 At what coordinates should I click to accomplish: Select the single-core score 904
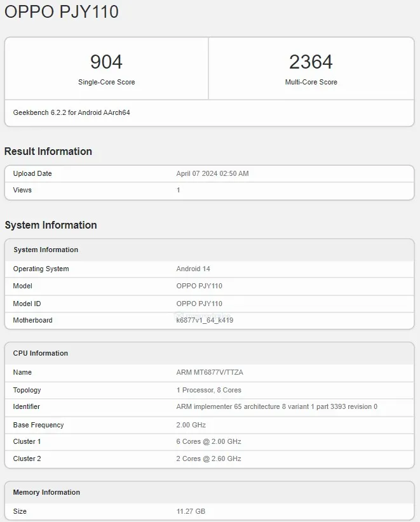coord(107,62)
